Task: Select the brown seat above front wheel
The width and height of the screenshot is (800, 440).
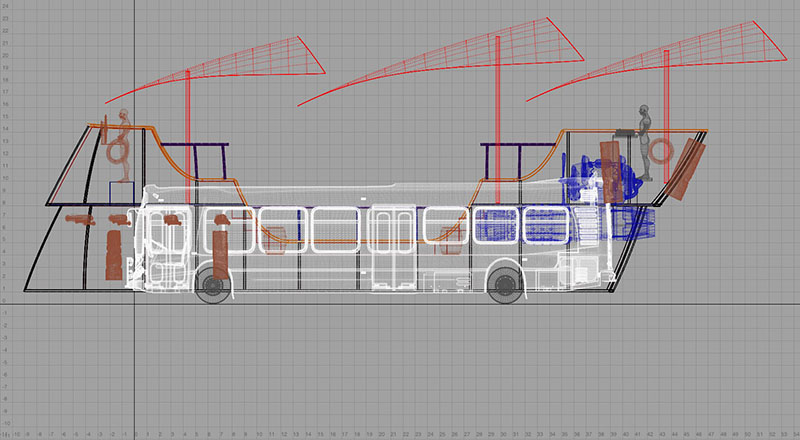Action: [220, 254]
